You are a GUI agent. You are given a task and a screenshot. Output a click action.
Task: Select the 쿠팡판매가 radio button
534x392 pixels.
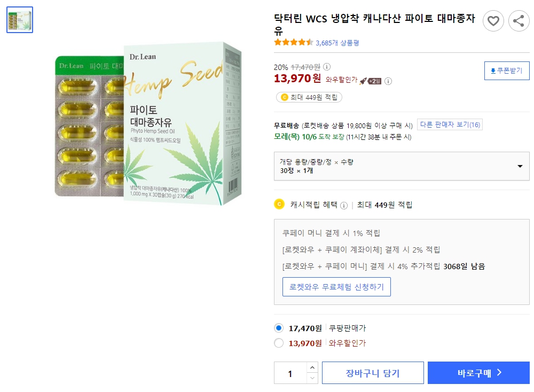(x=278, y=328)
